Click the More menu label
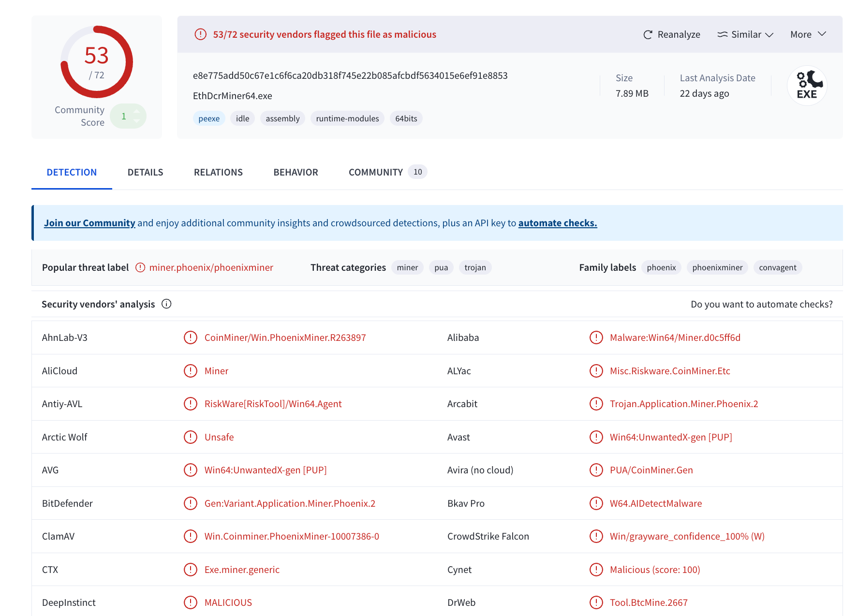The width and height of the screenshot is (858, 616). tap(801, 34)
